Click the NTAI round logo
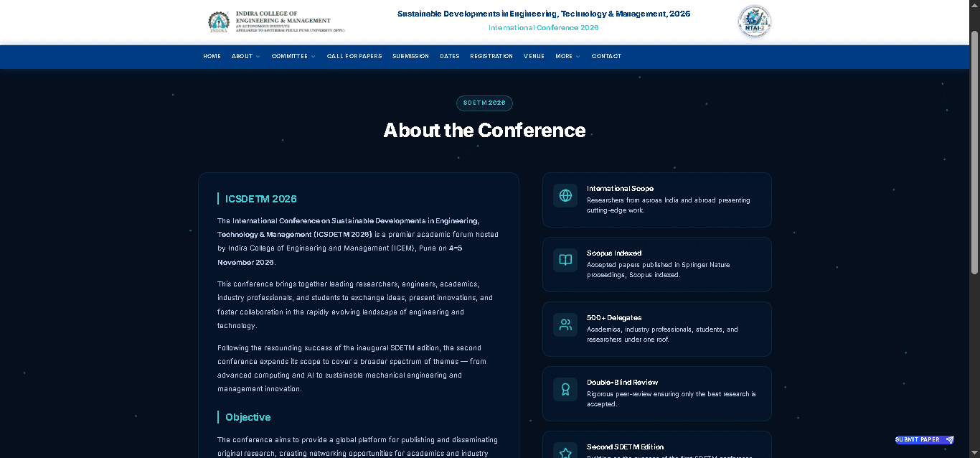 (x=755, y=22)
